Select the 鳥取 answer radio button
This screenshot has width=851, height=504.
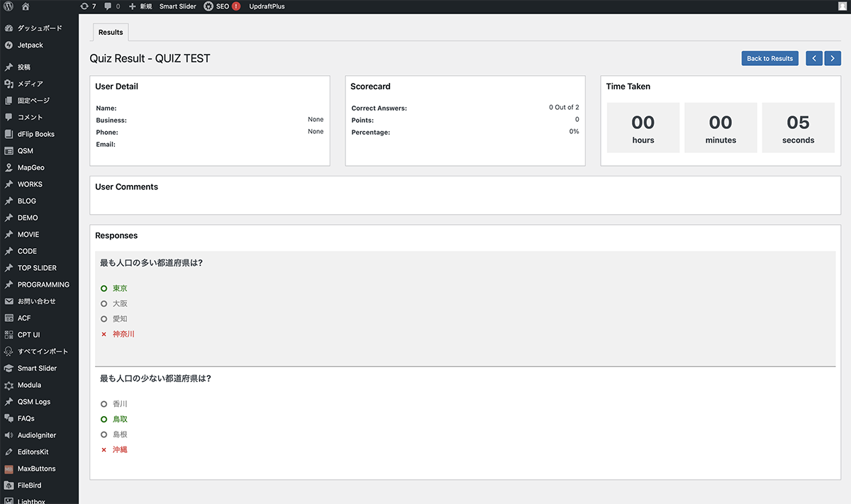click(x=104, y=420)
